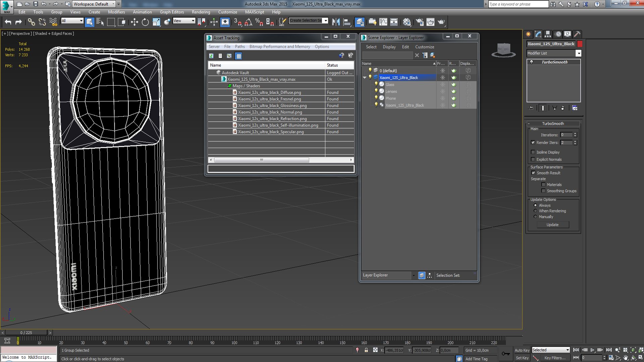Open the Workspace Default dropdown
Screen dimensions: 644x362
coord(94,4)
